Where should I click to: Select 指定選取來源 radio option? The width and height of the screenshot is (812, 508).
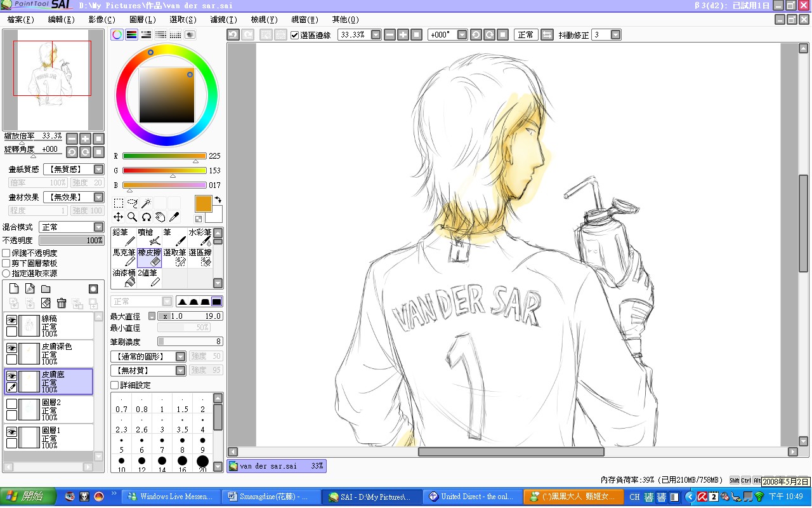(x=6, y=274)
